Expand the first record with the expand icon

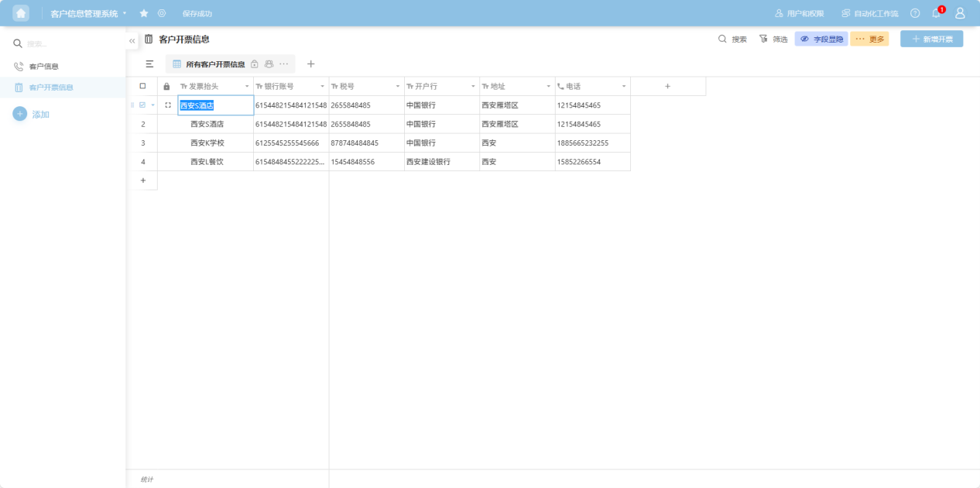click(168, 105)
